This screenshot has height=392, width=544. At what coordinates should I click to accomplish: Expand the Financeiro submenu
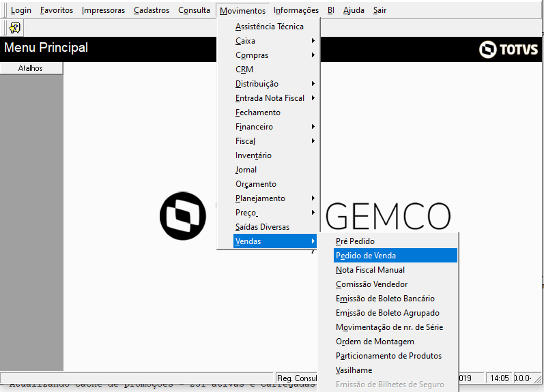point(276,127)
